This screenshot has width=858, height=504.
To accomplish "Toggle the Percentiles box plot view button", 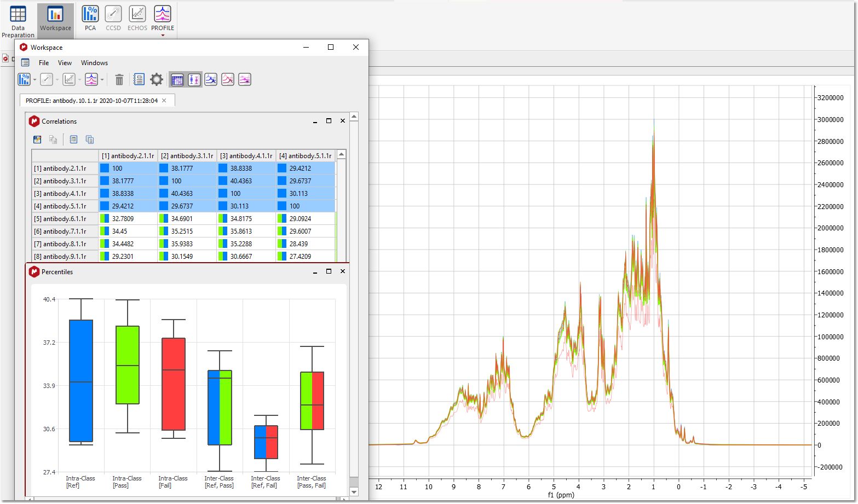I will click(x=194, y=80).
